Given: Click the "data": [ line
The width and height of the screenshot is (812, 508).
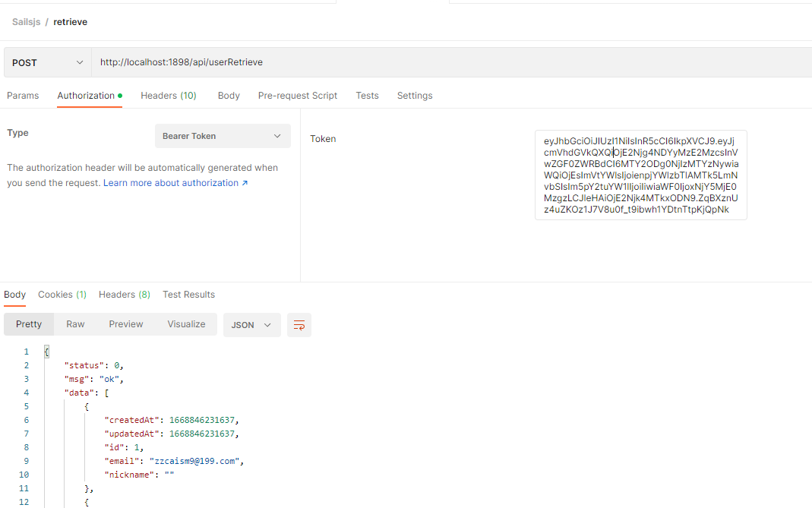Looking at the screenshot, I should [87, 393].
